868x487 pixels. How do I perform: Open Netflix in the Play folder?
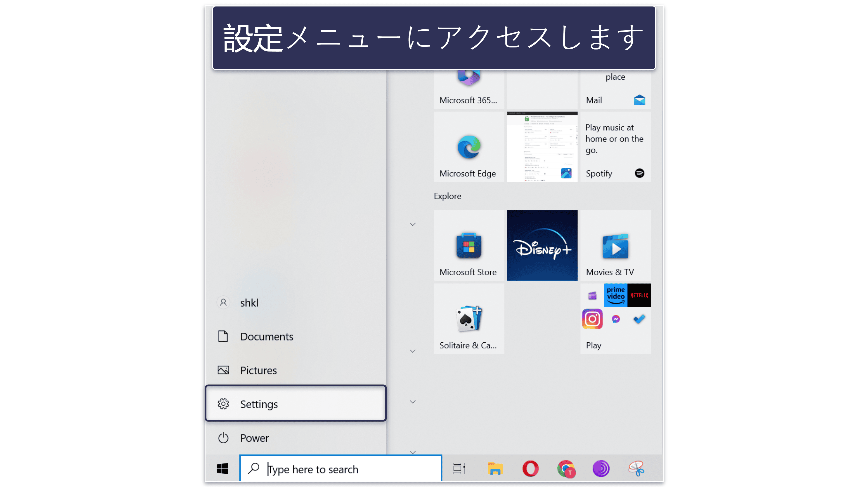tap(639, 295)
